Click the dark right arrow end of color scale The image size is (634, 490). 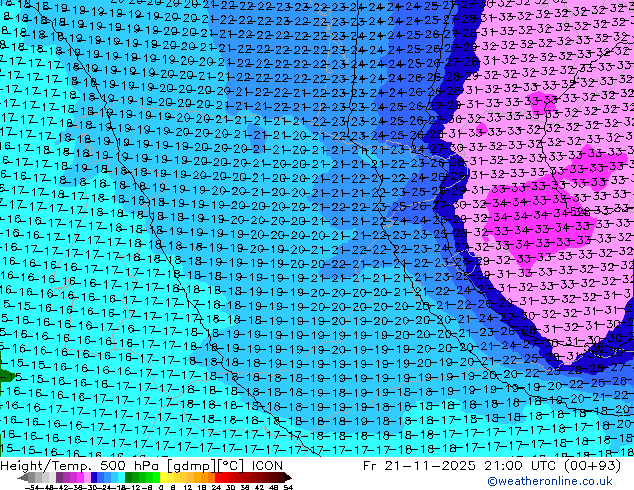[x=287, y=478]
